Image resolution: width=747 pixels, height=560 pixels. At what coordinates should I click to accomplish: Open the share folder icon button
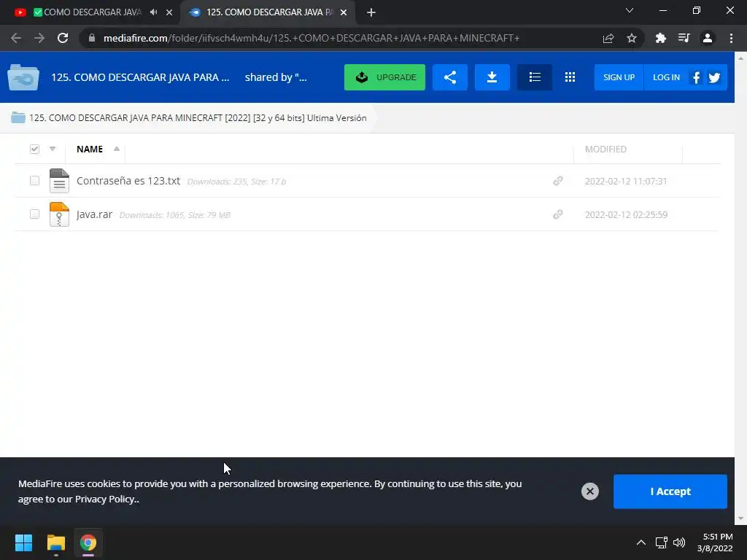coord(449,77)
